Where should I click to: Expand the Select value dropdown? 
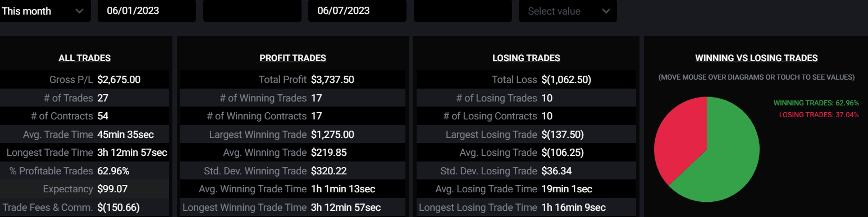(568, 11)
